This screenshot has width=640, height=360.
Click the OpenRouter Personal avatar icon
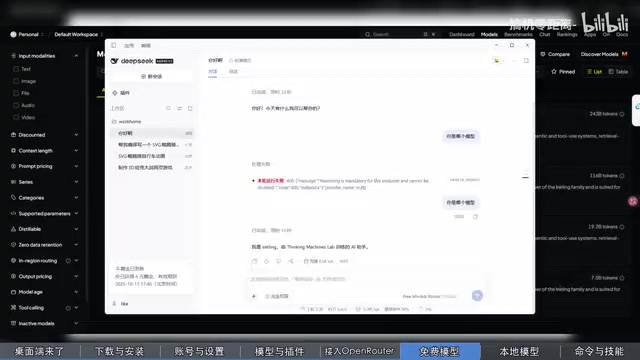[x=13, y=34]
